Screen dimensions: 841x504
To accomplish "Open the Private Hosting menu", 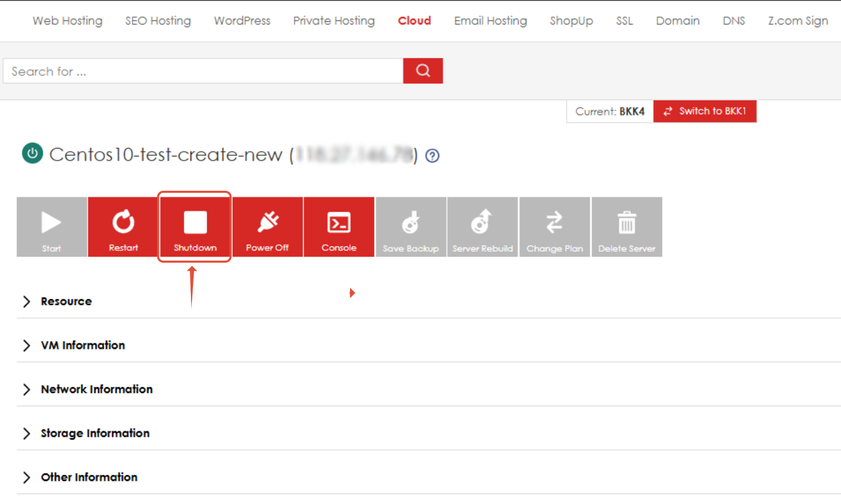I will (x=334, y=21).
